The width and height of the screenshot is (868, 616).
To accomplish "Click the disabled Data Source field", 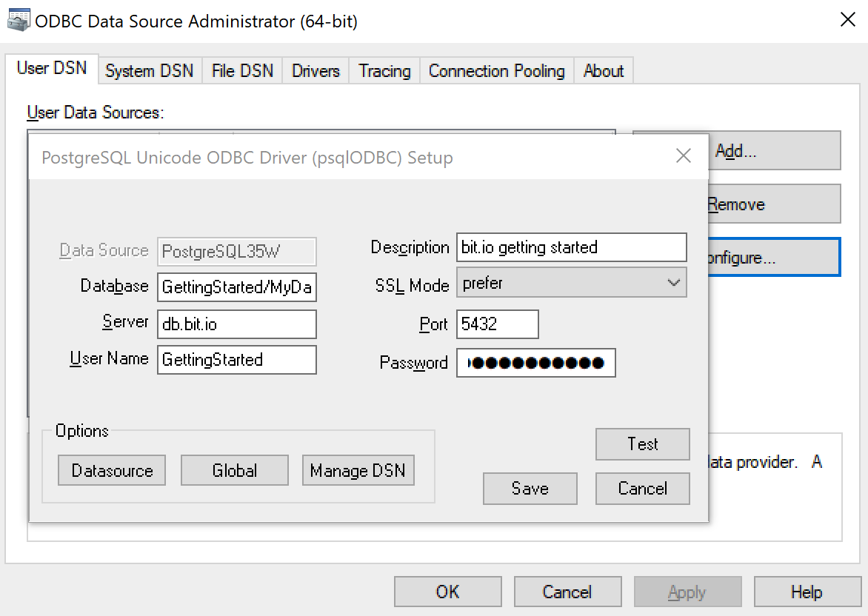I will pos(237,251).
